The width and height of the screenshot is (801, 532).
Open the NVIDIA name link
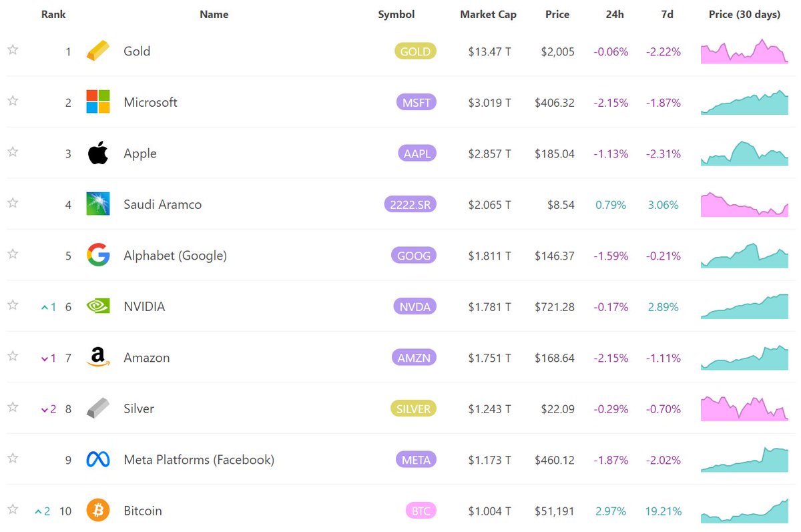144,306
